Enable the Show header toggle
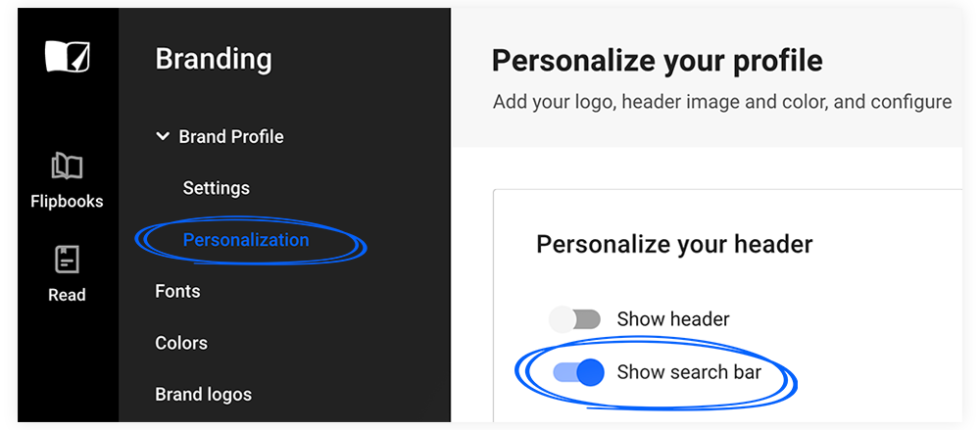980x430 pixels. pos(574,319)
